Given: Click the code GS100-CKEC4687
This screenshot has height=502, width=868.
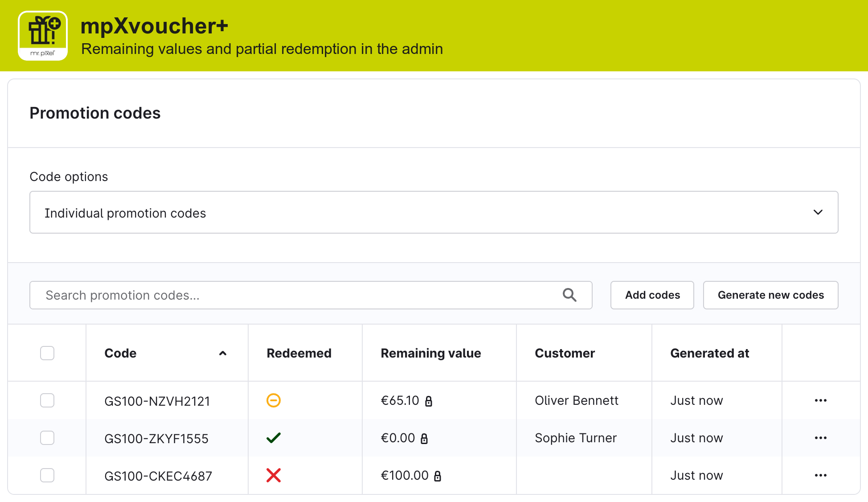Looking at the screenshot, I should pyautogui.click(x=158, y=476).
